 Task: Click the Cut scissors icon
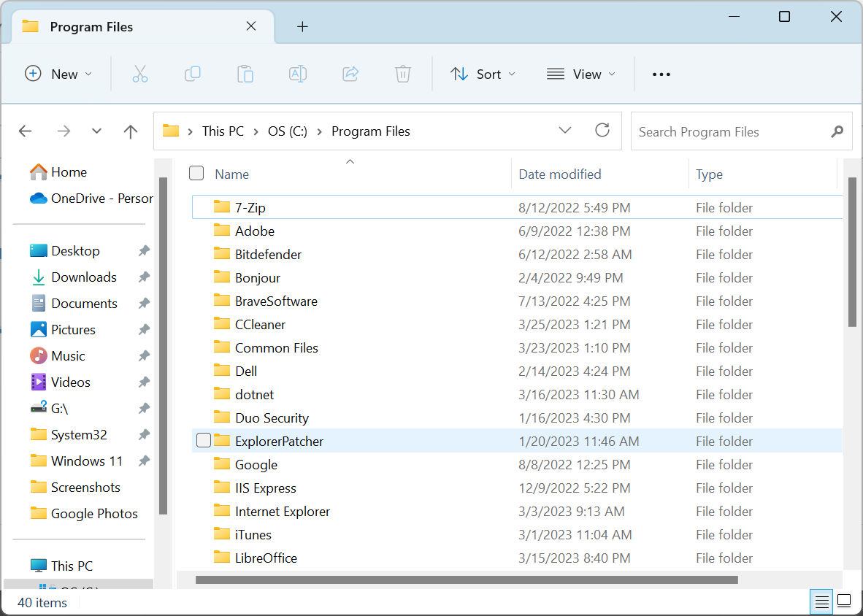coord(139,74)
